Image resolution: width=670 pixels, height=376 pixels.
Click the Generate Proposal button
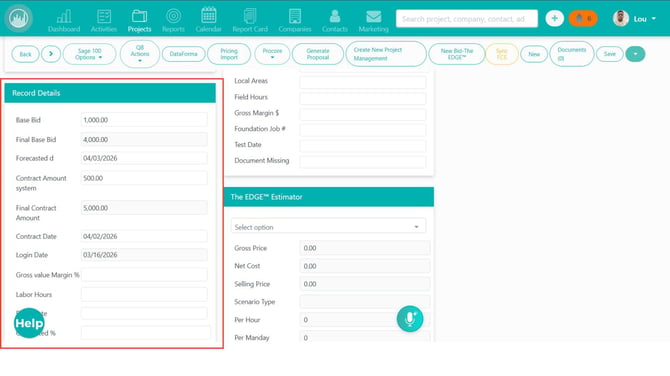[x=317, y=54]
